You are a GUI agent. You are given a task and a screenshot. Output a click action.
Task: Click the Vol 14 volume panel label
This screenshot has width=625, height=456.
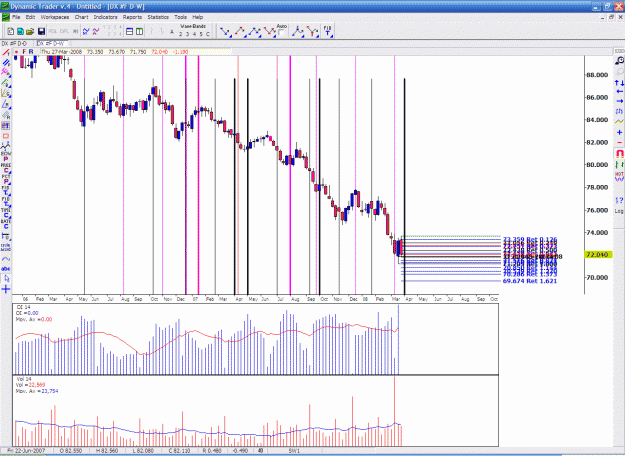(x=23, y=379)
